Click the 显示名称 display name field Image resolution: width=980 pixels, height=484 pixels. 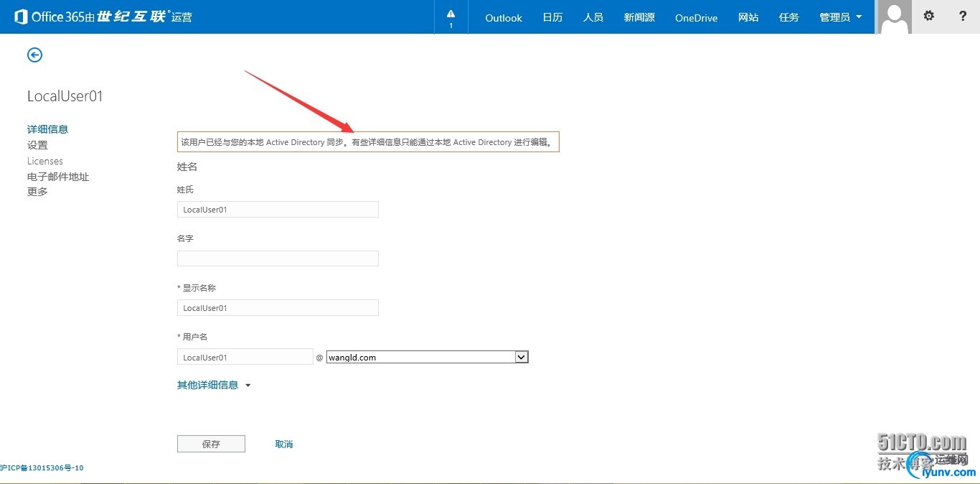click(x=278, y=308)
